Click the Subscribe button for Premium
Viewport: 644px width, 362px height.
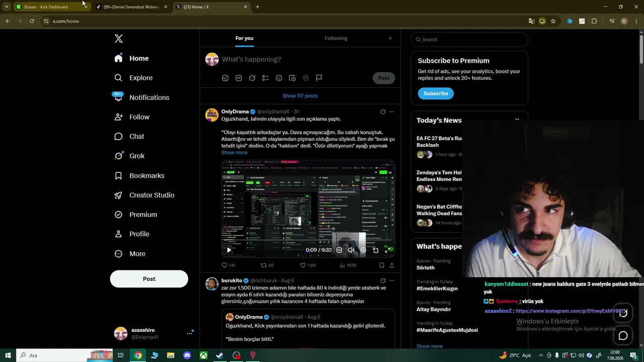(x=436, y=94)
